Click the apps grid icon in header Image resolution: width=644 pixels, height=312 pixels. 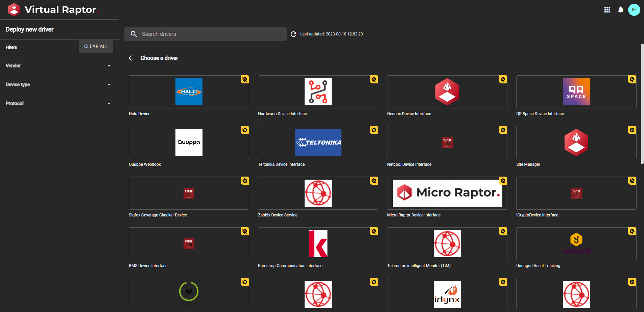607,10
